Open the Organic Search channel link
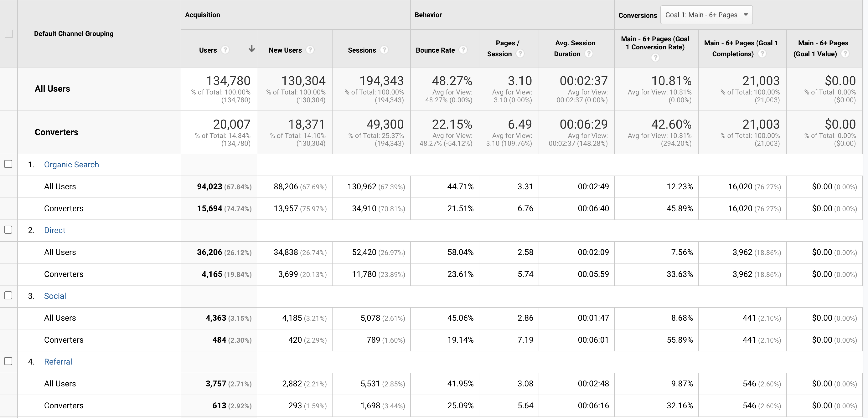The height and width of the screenshot is (418, 868). [71, 164]
